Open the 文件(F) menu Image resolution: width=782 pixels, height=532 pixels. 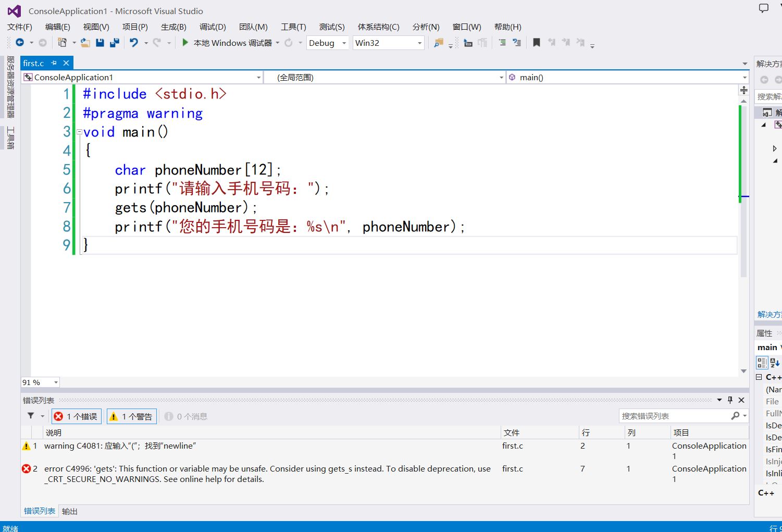pyautogui.click(x=20, y=27)
